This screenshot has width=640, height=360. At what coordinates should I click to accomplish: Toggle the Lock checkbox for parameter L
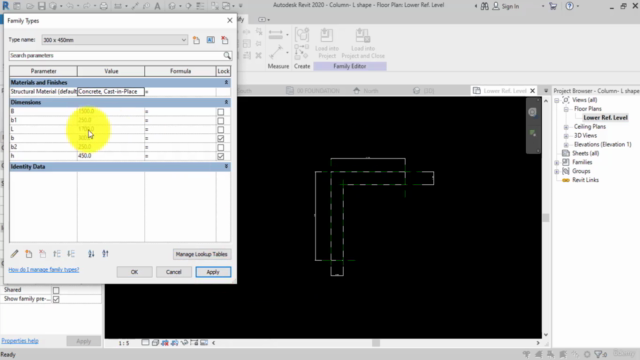220,129
